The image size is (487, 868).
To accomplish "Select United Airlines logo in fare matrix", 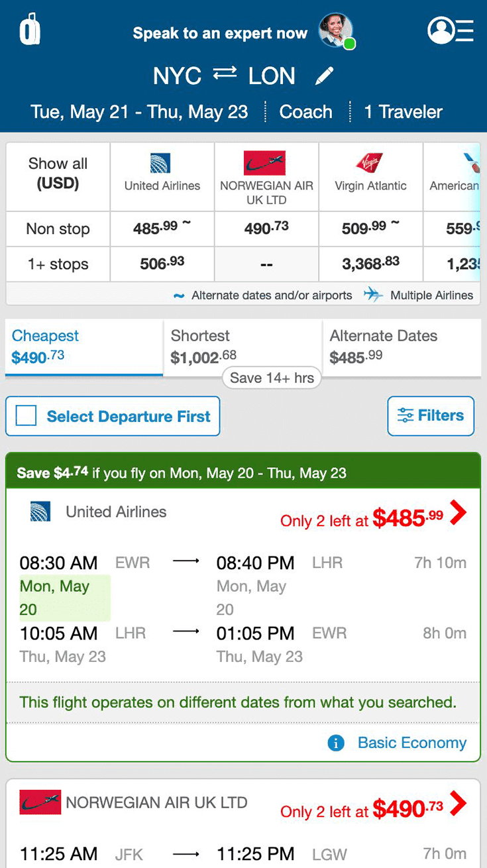I will point(160,162).
